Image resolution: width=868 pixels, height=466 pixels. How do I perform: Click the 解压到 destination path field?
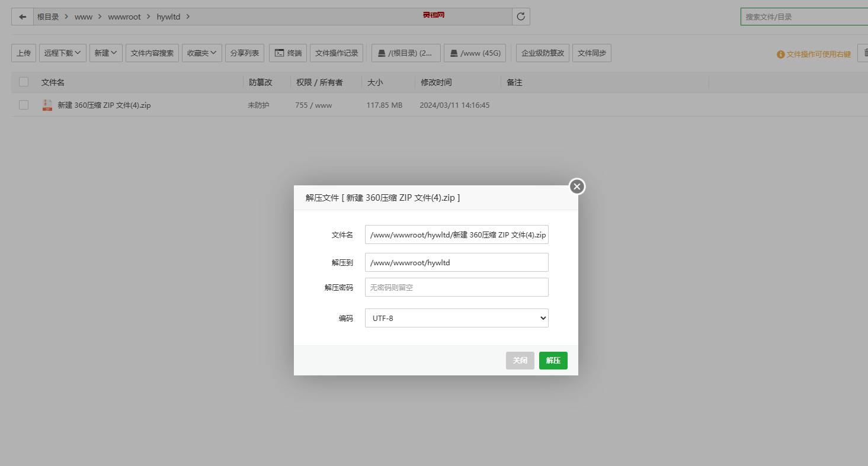pyautogui.click(x=456, y=262)
